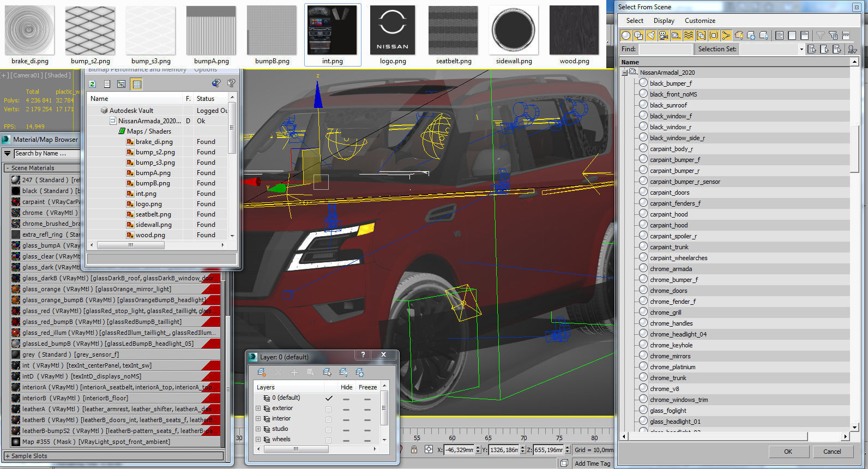Toggle Display Space Warps wavy icon
Screen dimensions: 868x469
coord(689,35)
